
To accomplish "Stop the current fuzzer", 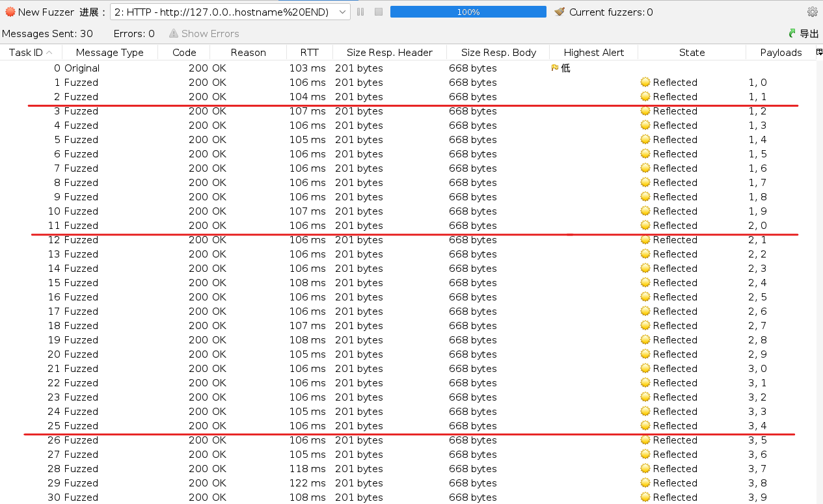I will point(379,12).
